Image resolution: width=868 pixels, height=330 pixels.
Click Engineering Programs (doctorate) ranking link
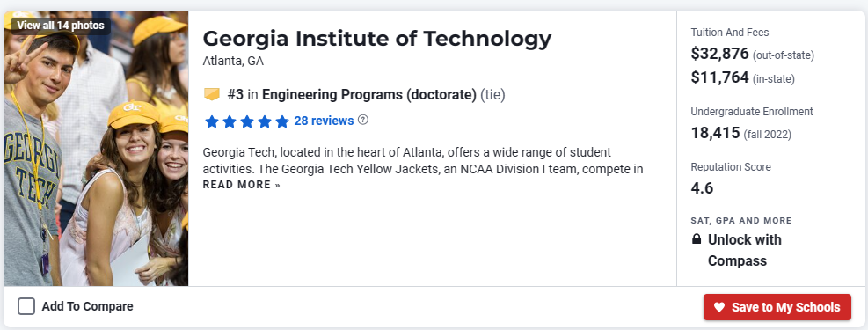point(369,95)
